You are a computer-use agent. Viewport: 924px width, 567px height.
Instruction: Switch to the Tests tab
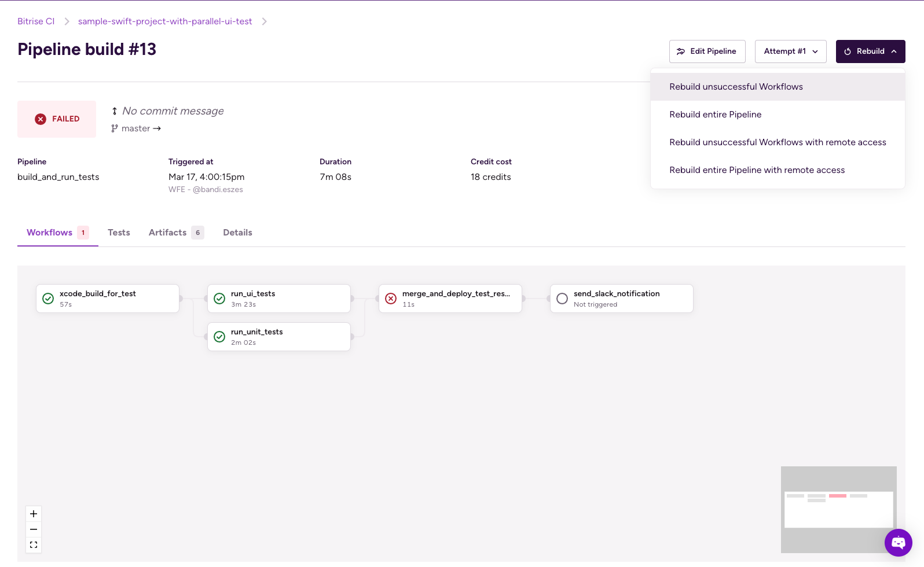pyautogui.click(x=119, y=233)
